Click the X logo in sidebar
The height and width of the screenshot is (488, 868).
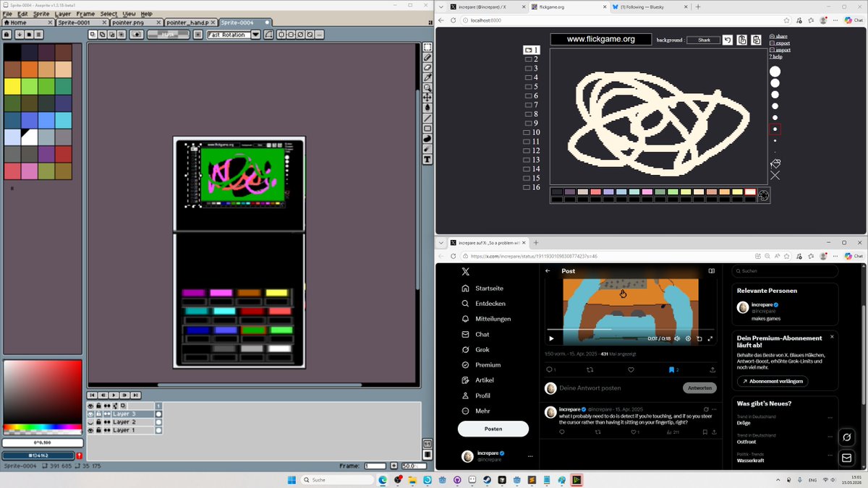coord(466,271)
